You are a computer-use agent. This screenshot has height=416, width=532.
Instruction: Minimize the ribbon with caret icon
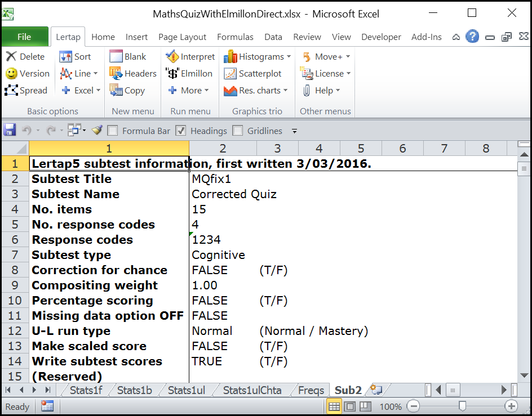pyautogui.click(x=456, y=37)
